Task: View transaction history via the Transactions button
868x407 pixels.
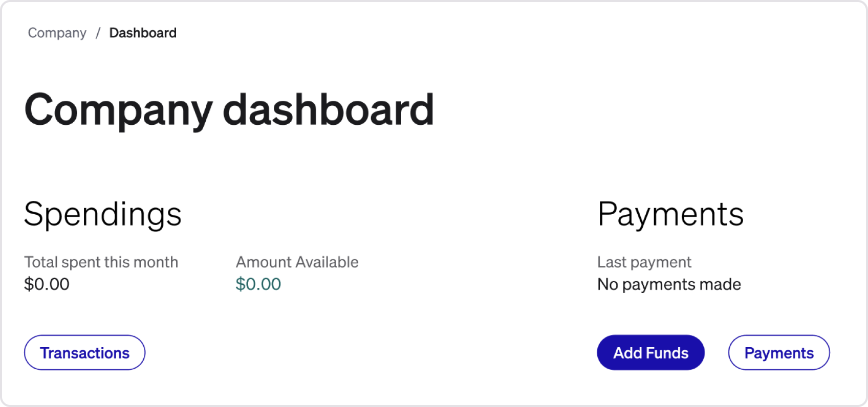Action: [84, 353]
